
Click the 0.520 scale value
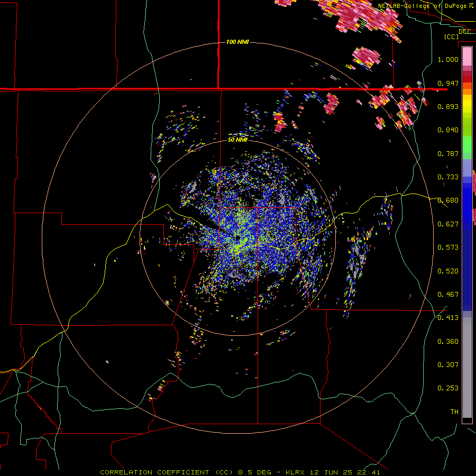(x=448, y=271)
